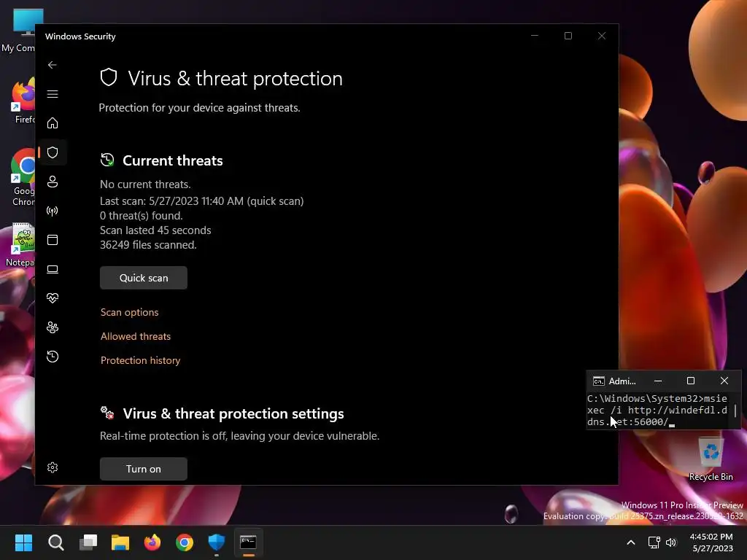Select Virus & threat protection shield icon
This screenshot has height=560, width=747.
click(x=53, y=152)
